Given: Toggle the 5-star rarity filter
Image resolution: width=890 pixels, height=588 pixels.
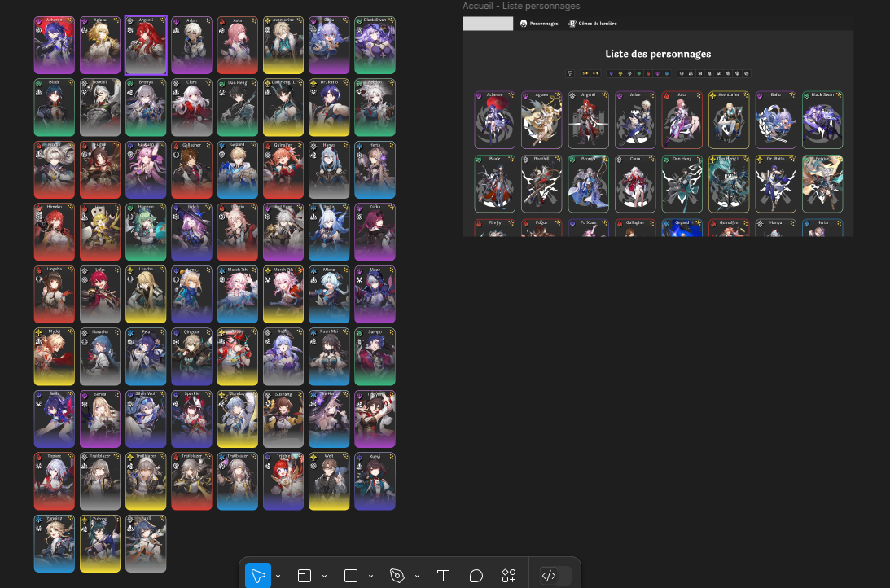Looking at the screenshot, I should (x=585, y=73).
